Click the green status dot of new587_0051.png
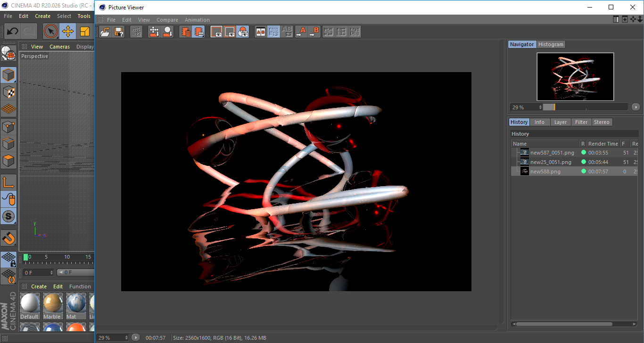The height and width of the screenshot is (343, 644). (584, 153)
